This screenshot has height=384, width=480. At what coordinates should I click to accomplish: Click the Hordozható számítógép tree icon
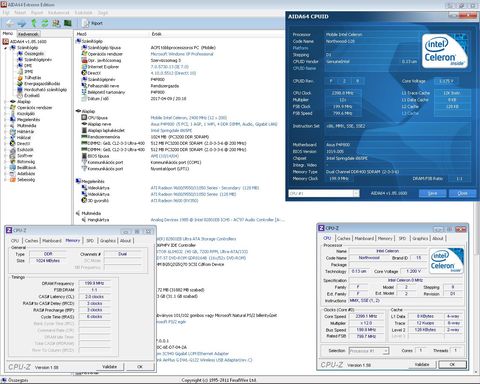coord(20,90)
